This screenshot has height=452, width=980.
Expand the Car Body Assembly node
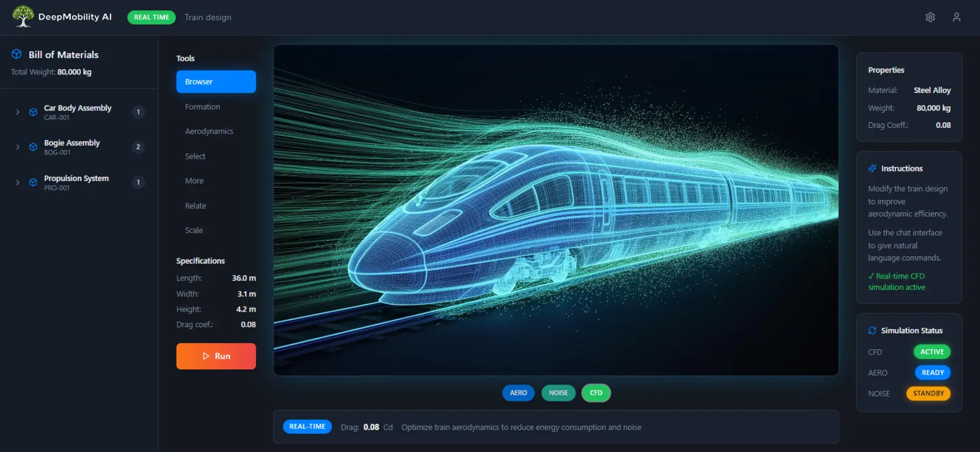(x=18, y=112)
